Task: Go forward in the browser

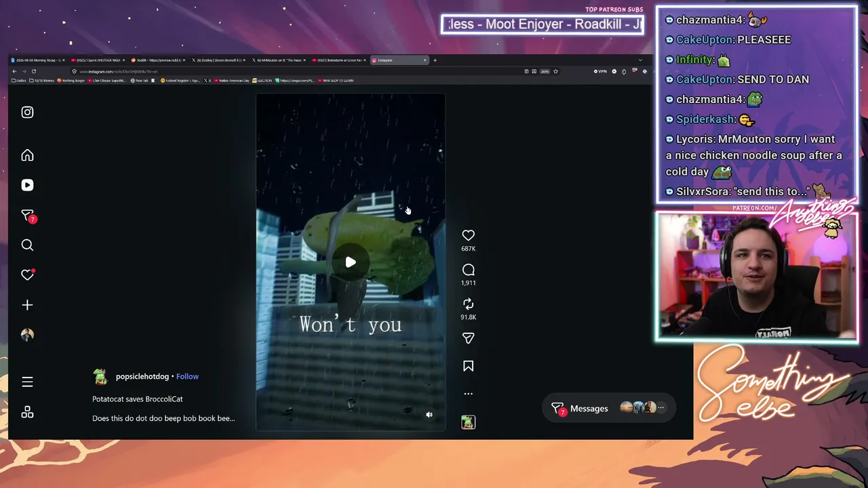Action: [x=24, y=71]
